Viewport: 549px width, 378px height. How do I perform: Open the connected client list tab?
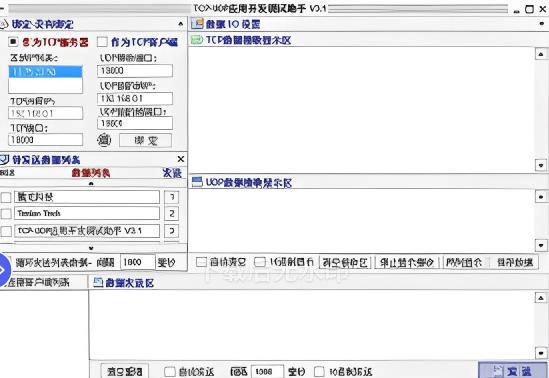[39, 282]
